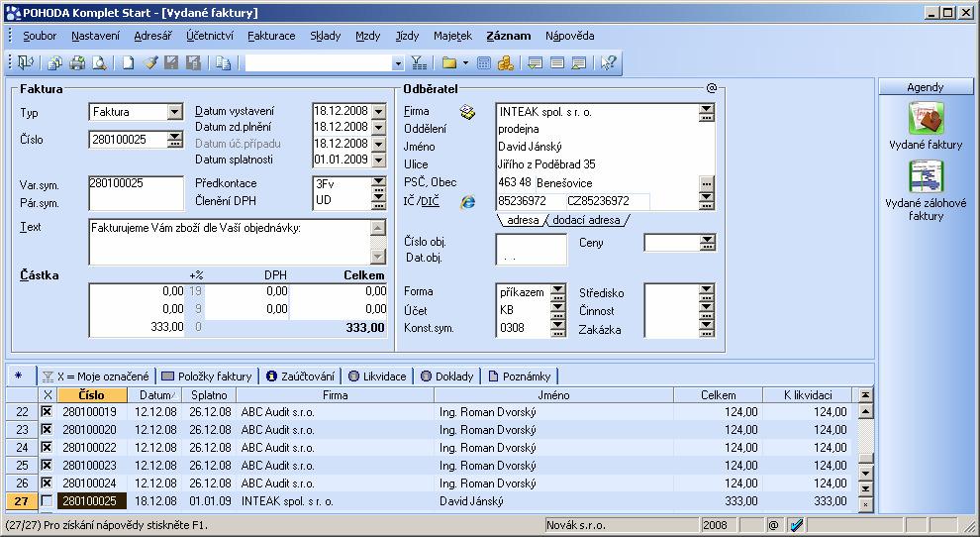The height and width of the screenshot is (537, 980).
Task: Open the Typ Faktura dropdown
Action: 174,112
